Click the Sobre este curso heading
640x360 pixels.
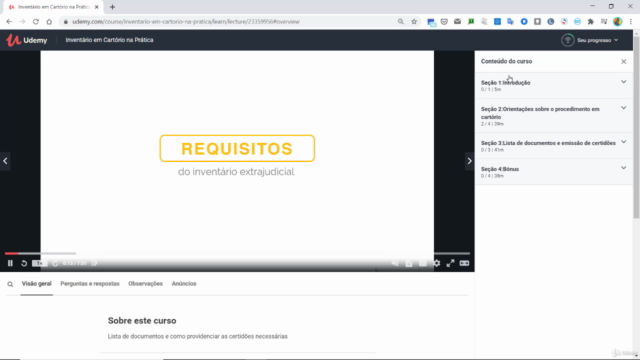coord(142,321)
